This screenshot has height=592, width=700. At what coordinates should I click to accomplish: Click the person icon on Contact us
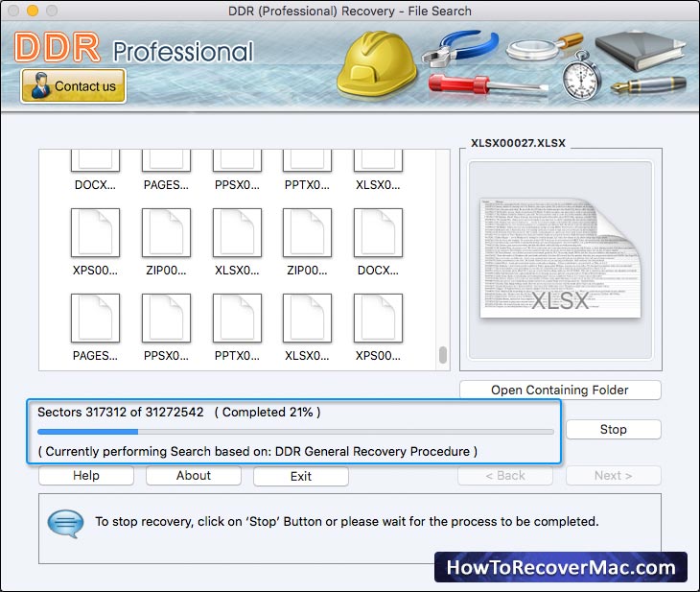point(39,85)
